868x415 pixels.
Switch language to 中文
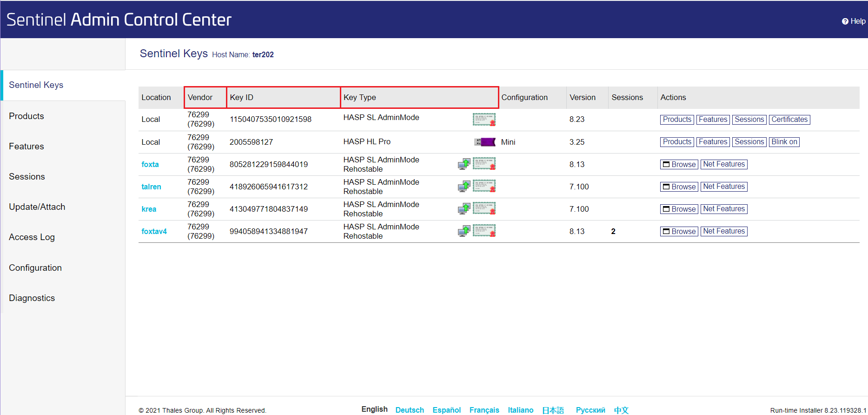pos(621,410)
